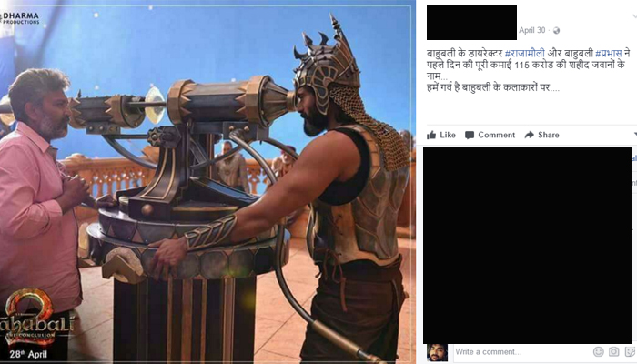Click the globe public privacy icon
This screenshot has width=637, height=364.
(x=557, y=30)
